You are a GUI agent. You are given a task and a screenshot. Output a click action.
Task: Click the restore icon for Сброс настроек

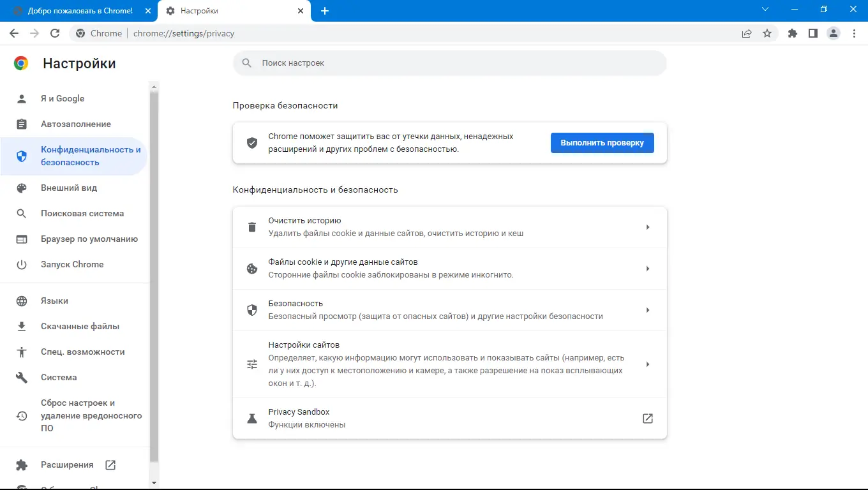[x=22, y=415]
